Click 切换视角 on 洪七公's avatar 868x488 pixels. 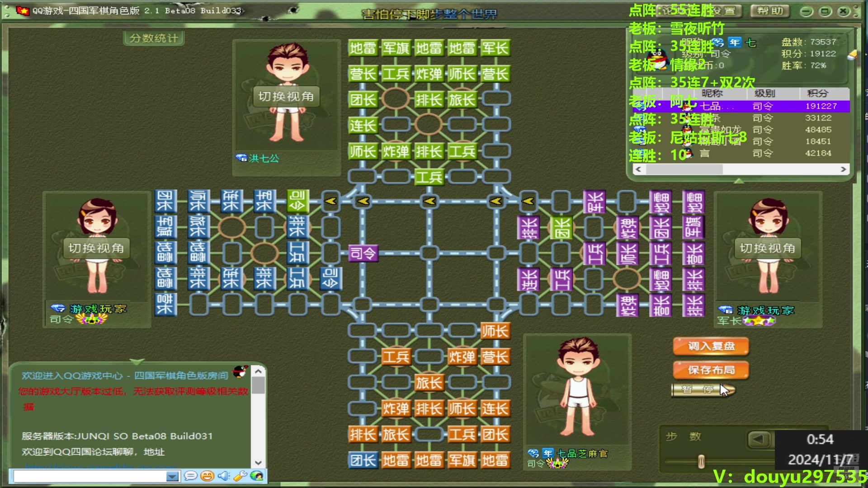pos(286,96)
